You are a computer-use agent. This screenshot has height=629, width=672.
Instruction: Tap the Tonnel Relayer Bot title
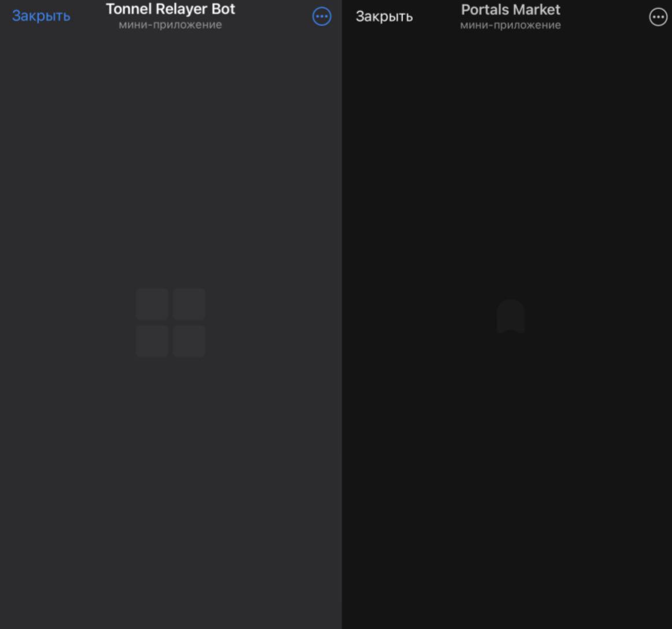coord(171,9)
